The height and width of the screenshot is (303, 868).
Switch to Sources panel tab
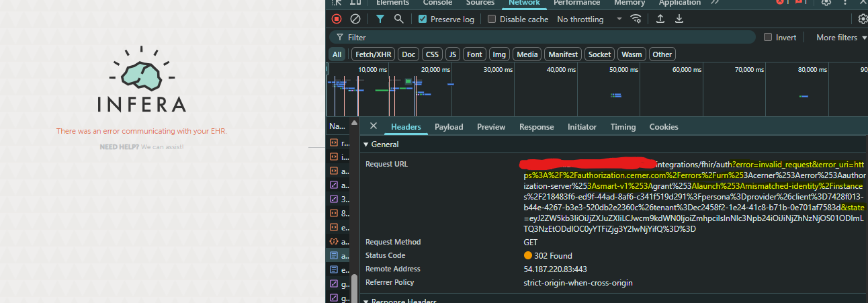point(480,3)
